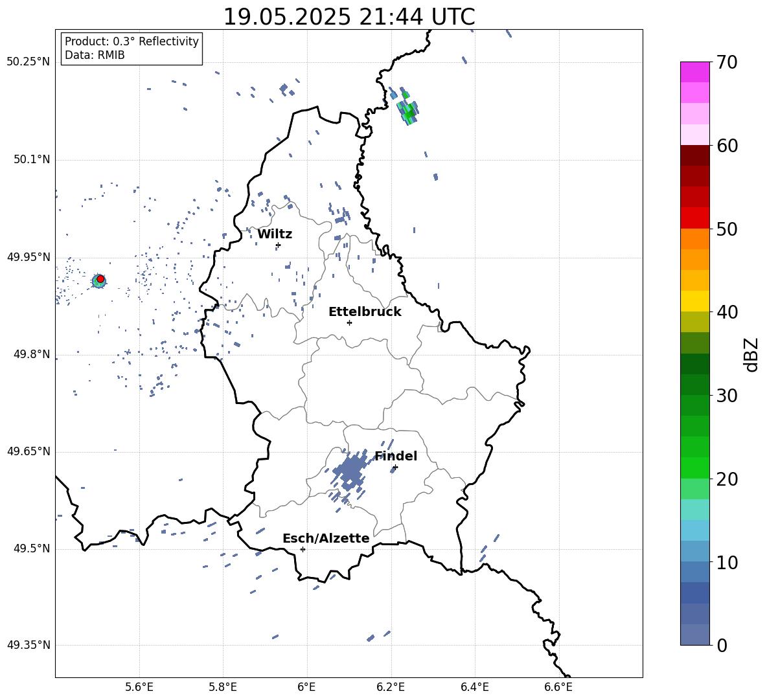Click the 20 tick on colorbar

[727, 479]
